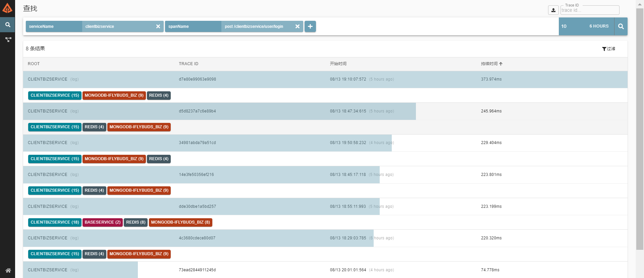Click the upload JSON trace icon
The height and width of the screenshot is (278, 644).
point(553,10)
